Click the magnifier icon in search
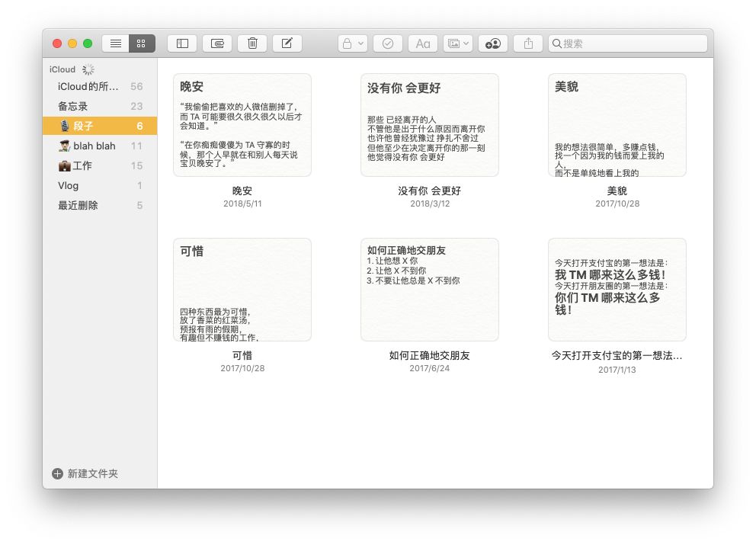Viewport: 756px width, 545px height. [x=556, y=43]
